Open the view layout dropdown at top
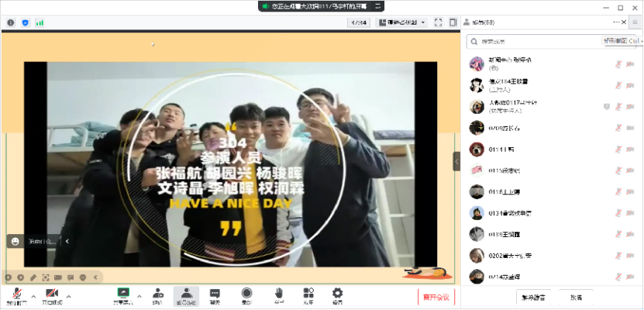Viewport: 644px width, 310px height. (401, 22)
